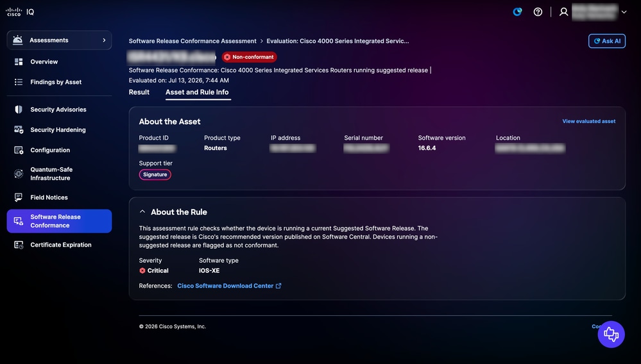
Task: Open the help question mark icon
Action: point(538,12)
